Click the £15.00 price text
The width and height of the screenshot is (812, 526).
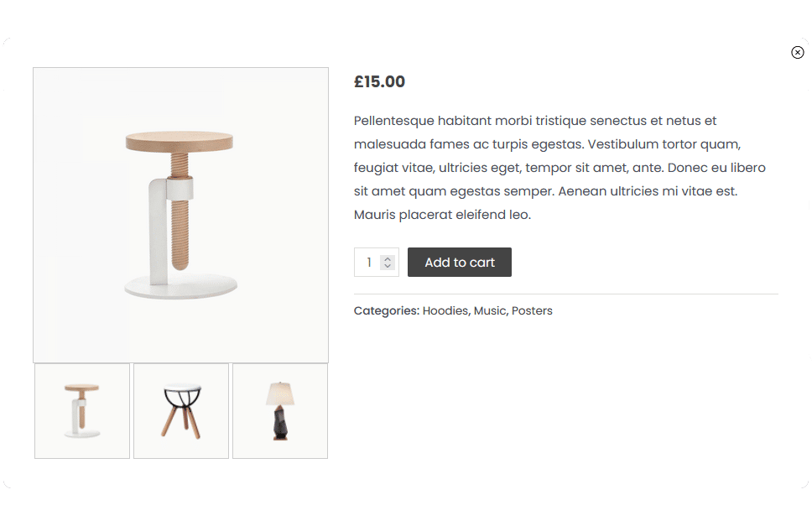pyautogui.click(x=379, y=82)
